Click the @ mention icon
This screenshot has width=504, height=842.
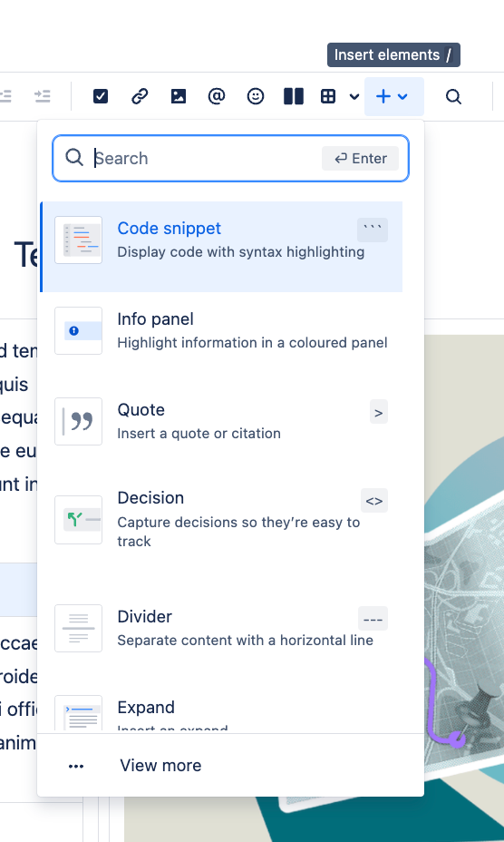[x=217, y=96]
